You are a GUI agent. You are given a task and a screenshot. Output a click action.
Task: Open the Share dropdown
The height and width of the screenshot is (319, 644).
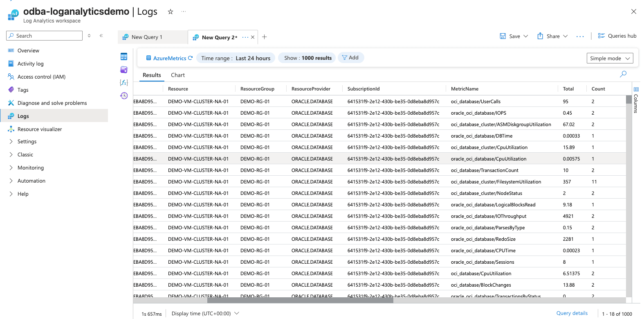tap(552, 36)
